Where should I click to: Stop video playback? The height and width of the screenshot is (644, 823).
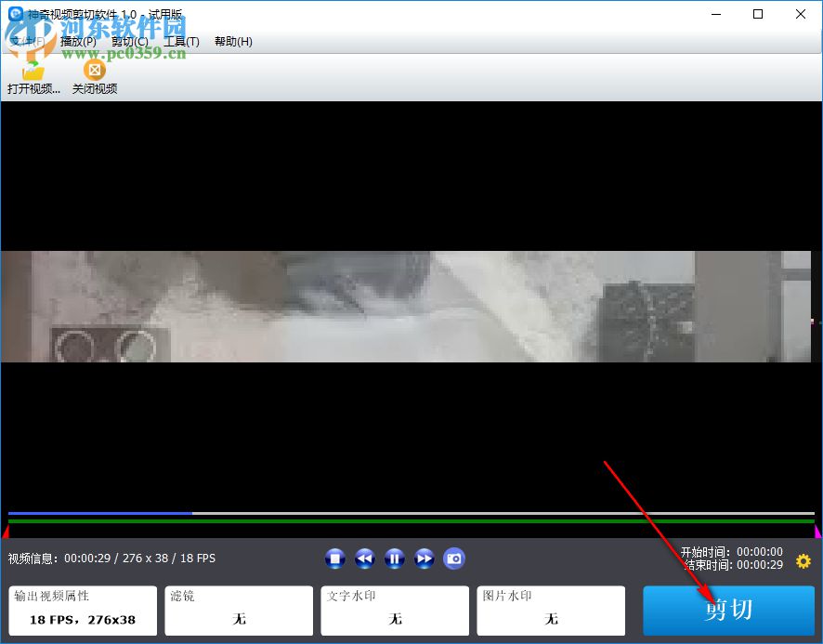tap(335, 559)
